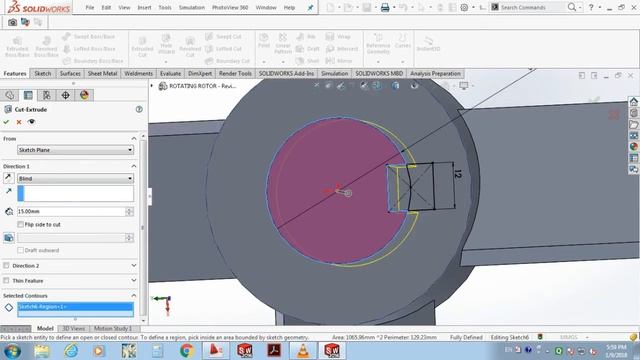
Task: Open Appearances color ball in task pane
Action: tap(633, 147)
